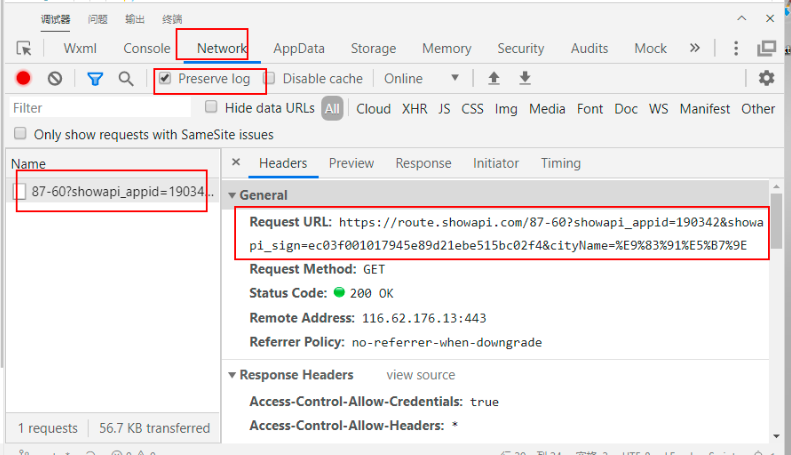Screen dimensions: 791x455
Task: Clear the network log
Action: [55, 79]
